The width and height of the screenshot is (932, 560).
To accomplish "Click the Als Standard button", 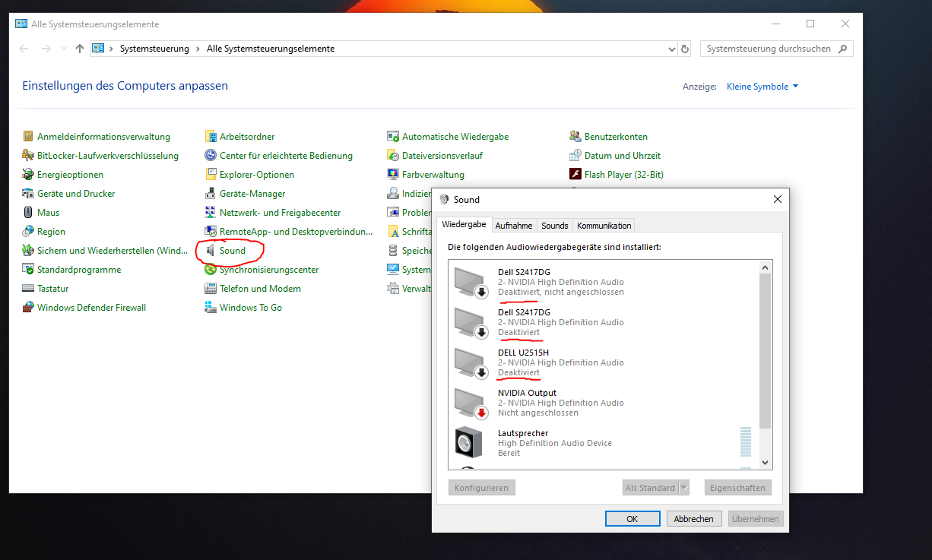I will pos(650,488).
